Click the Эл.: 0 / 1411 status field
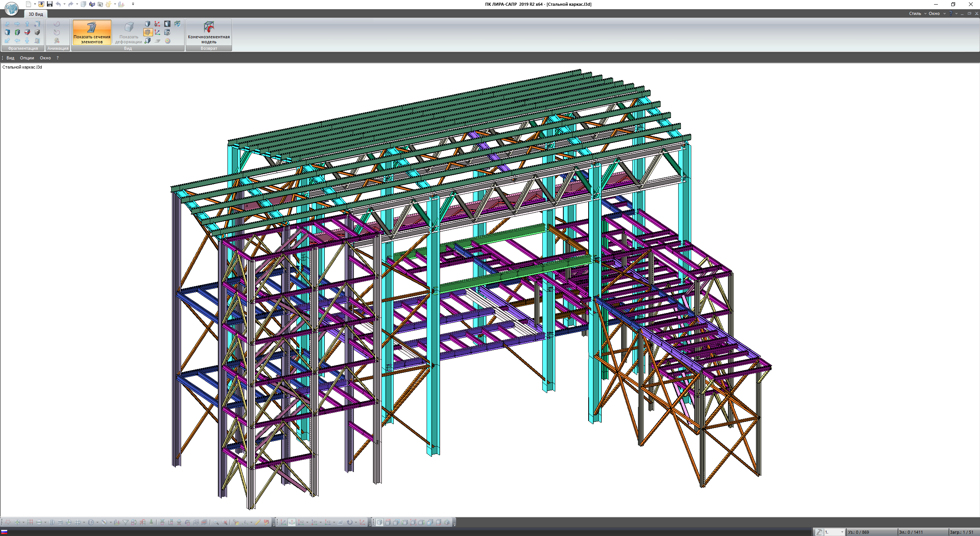980x536 pixels. (911, 532)
